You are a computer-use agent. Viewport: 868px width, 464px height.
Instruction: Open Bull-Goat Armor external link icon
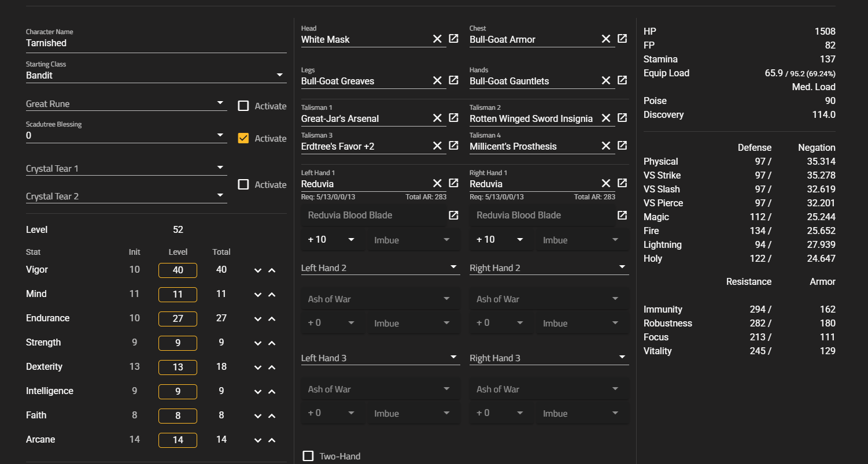point(622,39)
